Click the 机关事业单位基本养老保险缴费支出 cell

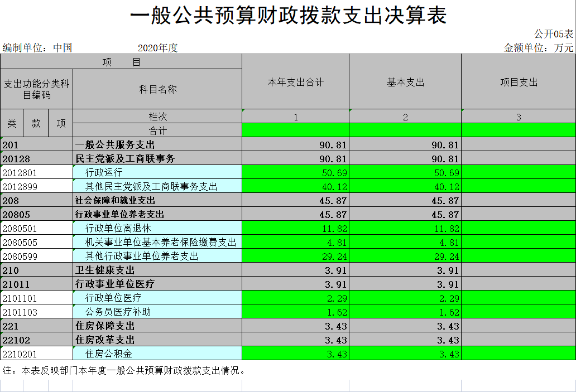160,242
